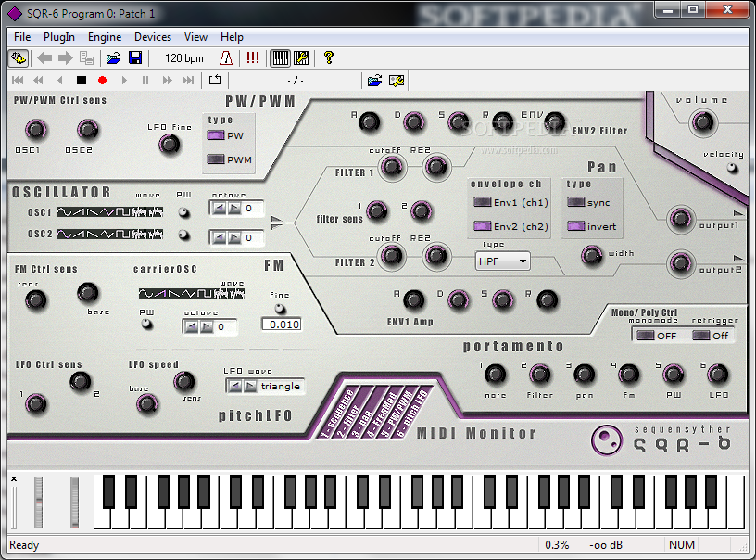Decrease OSC2 octave with left arrow
Image resolution: width=756 pixels, height=560 pixels.
220,237
